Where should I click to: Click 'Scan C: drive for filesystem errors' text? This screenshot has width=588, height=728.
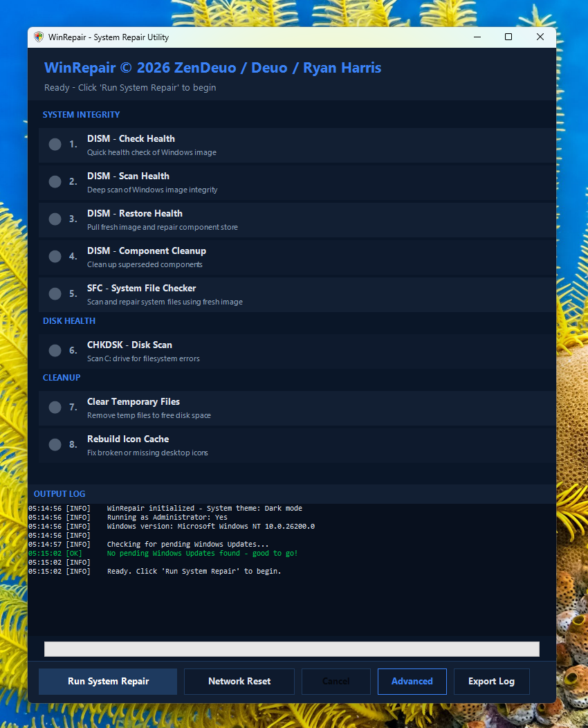pyautogui.click(x=143, y=358)
